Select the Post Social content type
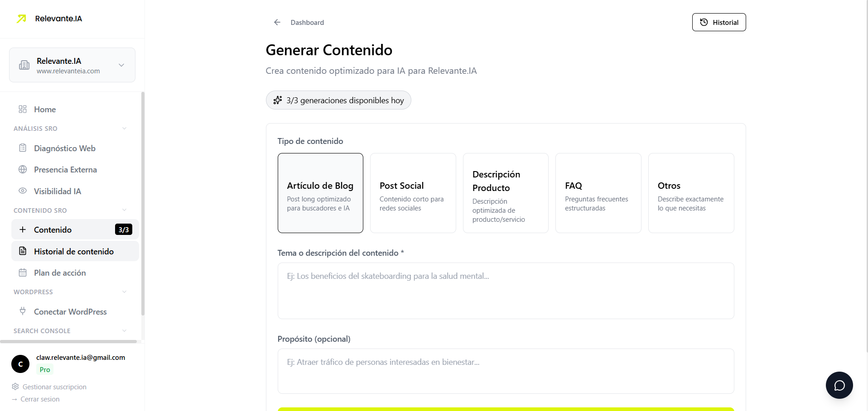This screenshot has height=411, width=868. [x=413, y=193]
